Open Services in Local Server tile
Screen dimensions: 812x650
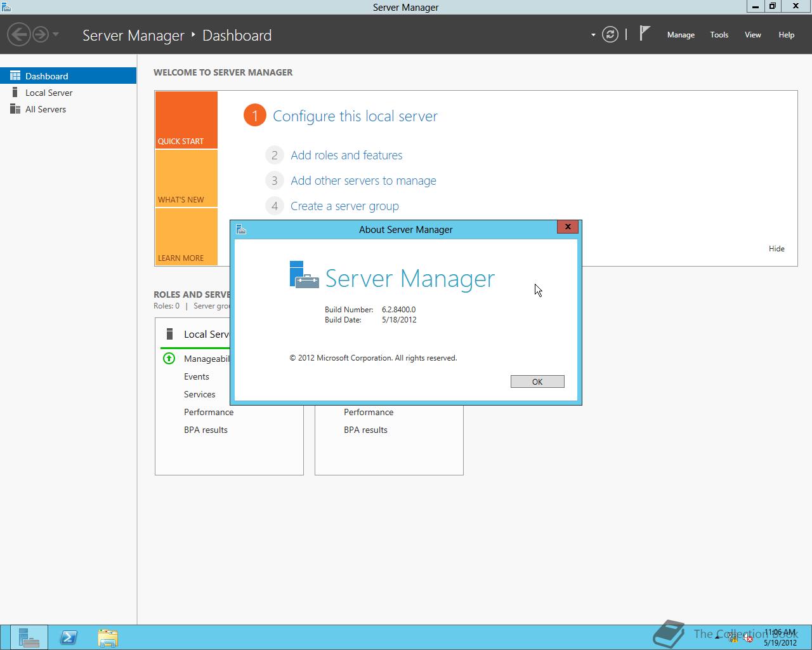[200, 394]
